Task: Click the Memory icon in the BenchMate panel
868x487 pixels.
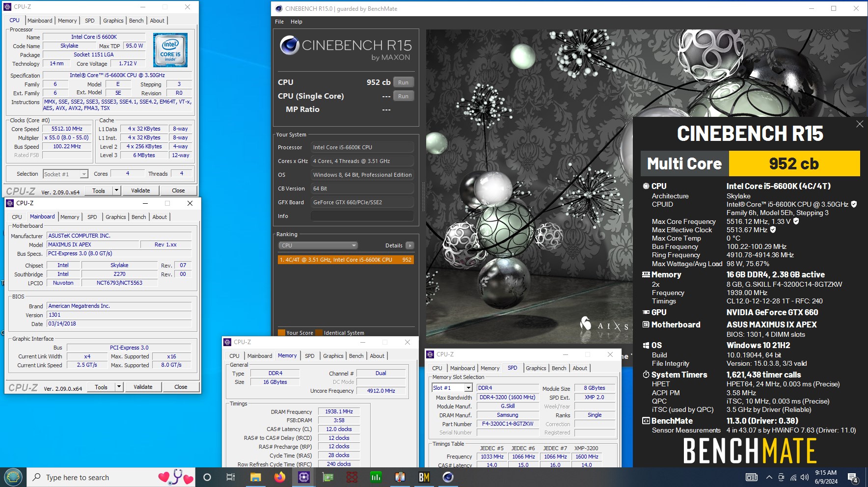Action: coord(646,274)
